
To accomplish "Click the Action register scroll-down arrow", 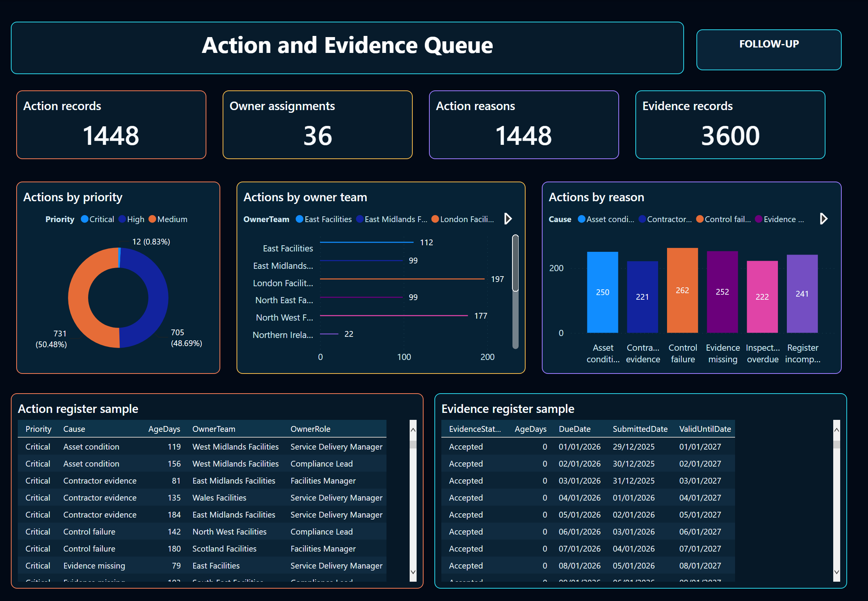I will [x=413, y=572].
